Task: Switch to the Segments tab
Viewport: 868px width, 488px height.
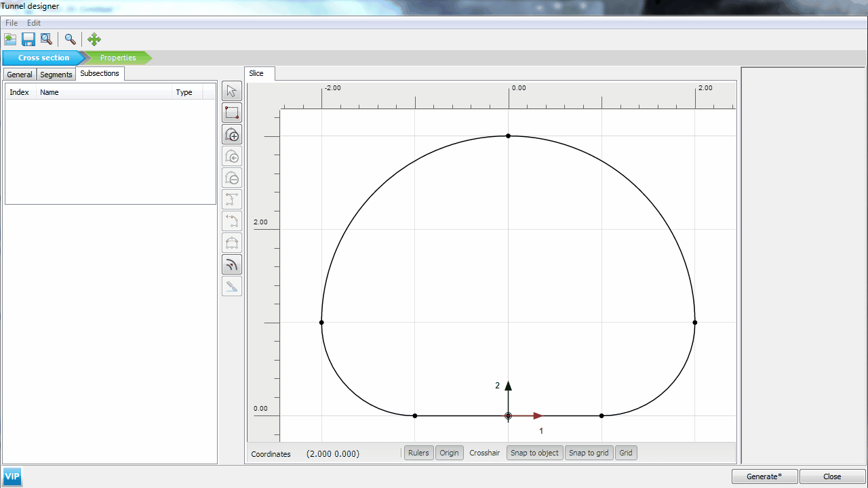Action: (56, 75)
